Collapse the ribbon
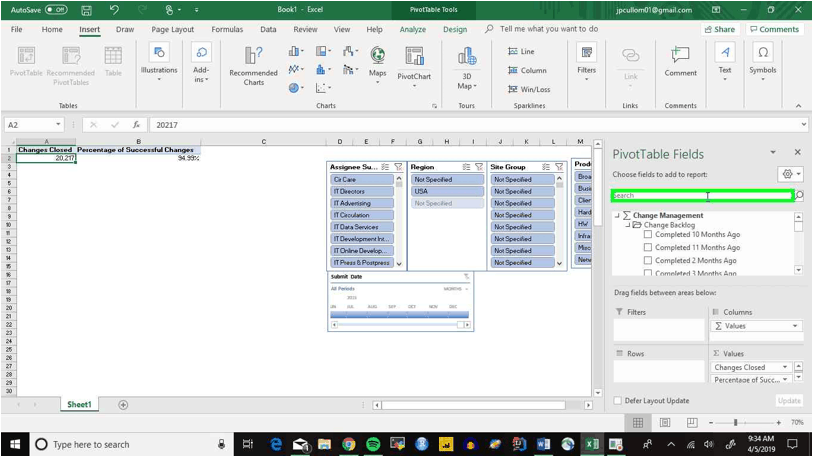Image resolution: width=813 pixels, height=457 pixels. [798, 106]
